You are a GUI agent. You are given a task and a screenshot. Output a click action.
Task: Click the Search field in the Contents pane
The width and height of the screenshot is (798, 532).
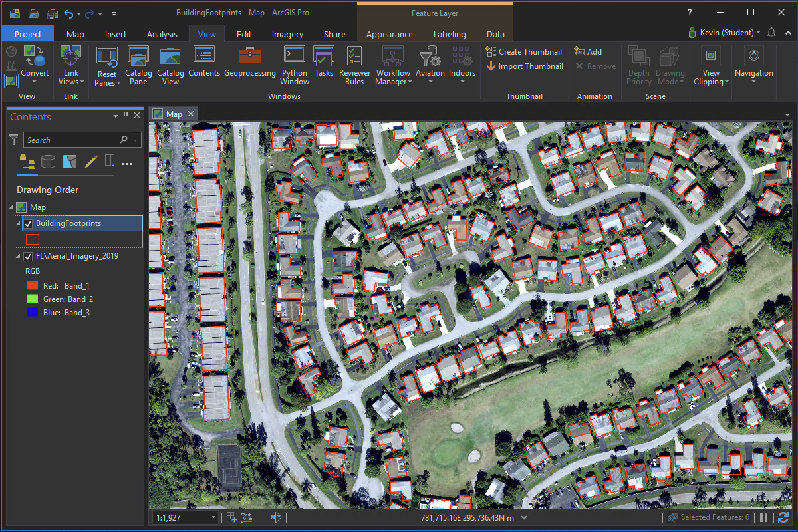[74, 140]
